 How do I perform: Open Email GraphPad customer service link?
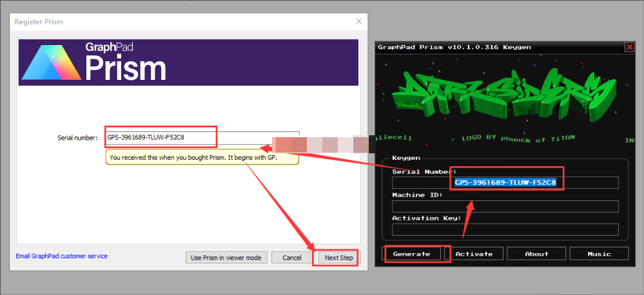click(x=62, y=256)
